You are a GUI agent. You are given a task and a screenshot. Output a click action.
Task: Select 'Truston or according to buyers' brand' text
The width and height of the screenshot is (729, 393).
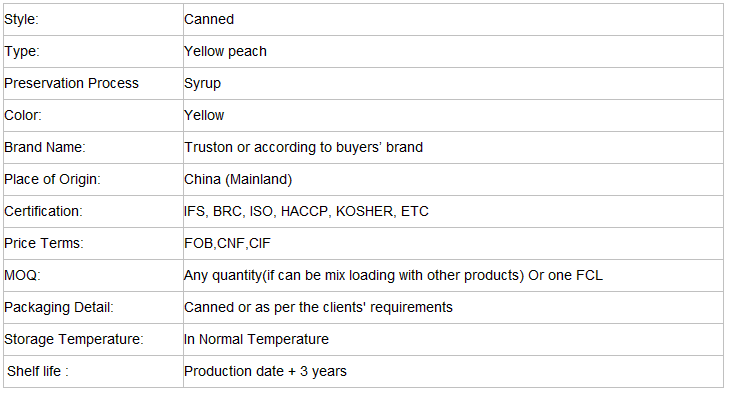click(x=303, y=147)
